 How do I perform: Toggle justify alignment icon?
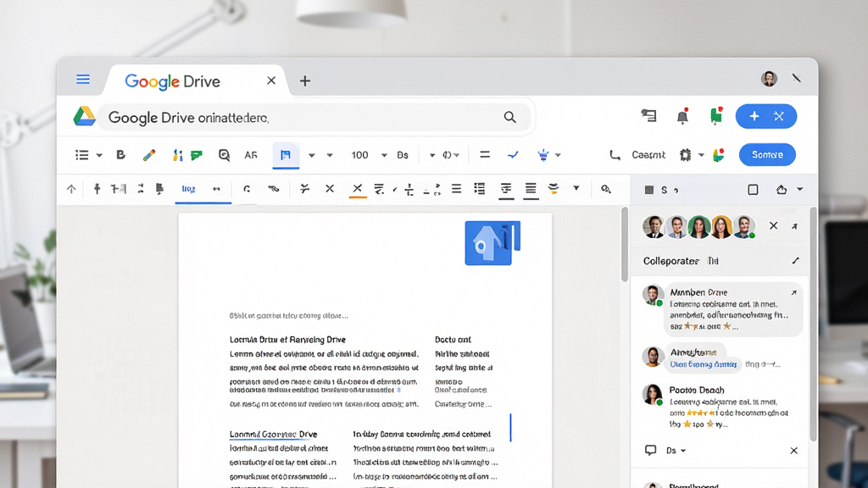coord(531,190)
